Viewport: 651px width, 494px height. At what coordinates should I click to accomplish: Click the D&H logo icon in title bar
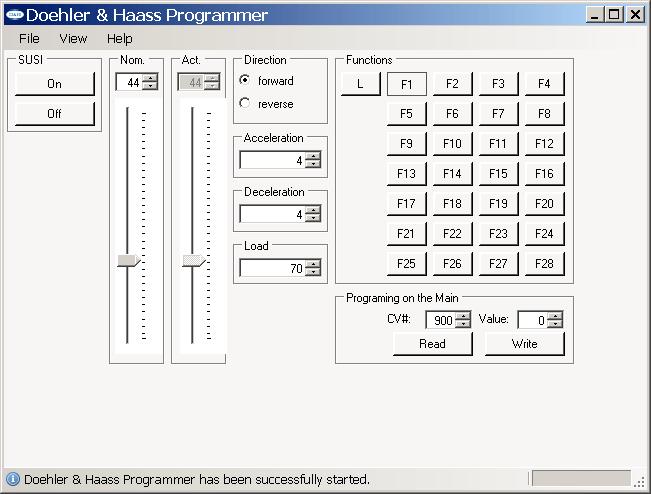tap(15, 15)
